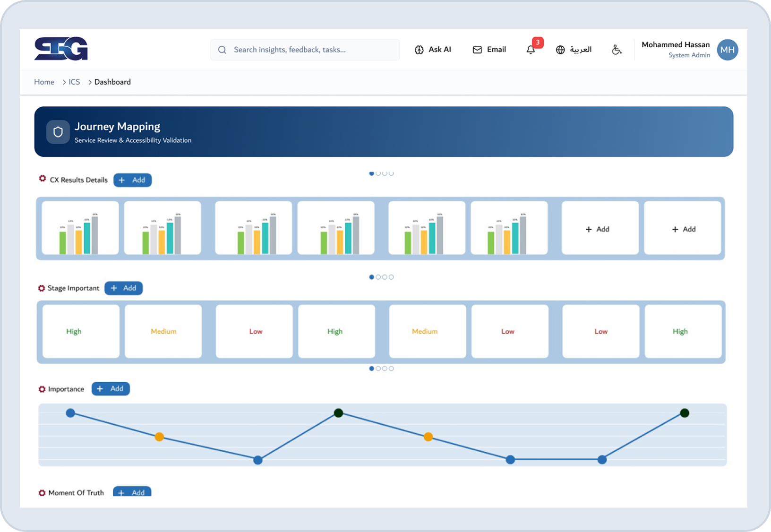Navigate to Home via breadcrumb
The height and width of the screenshot is (532, 771).
(44, 82)
